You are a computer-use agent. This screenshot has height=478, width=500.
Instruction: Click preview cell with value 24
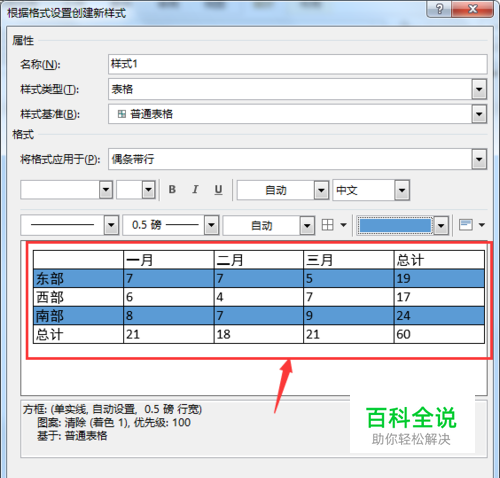[439, 315]
